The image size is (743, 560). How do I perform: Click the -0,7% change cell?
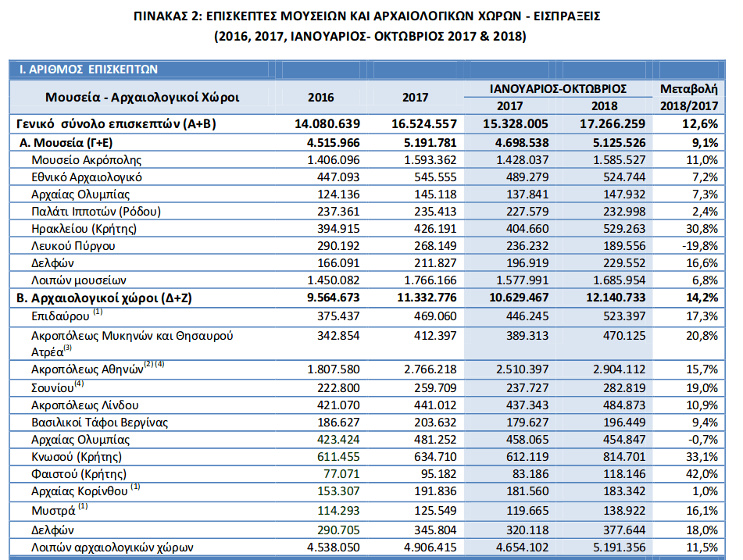coord(703,440)
